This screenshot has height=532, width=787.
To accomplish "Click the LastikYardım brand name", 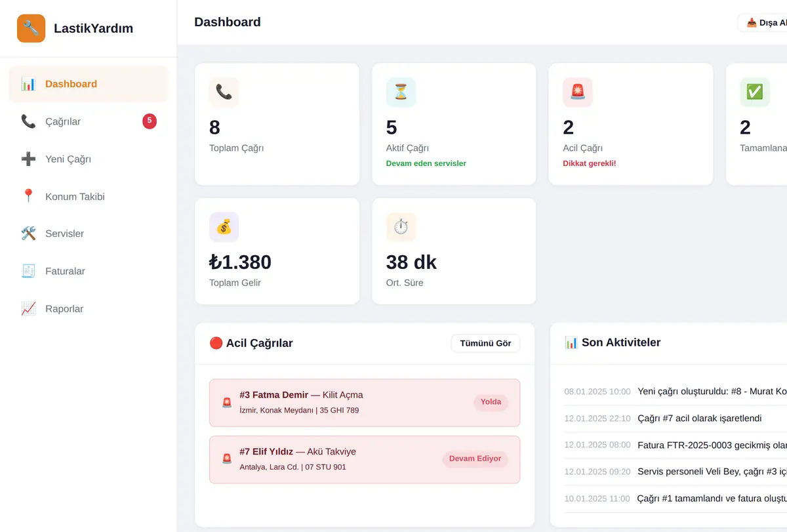I will click(93, 28).
